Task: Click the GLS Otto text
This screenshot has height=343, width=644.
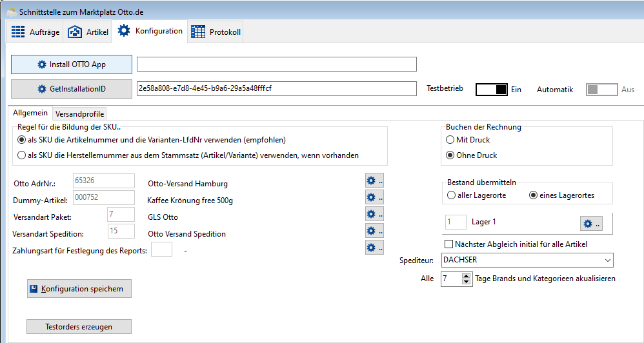Action: [163, 217]
